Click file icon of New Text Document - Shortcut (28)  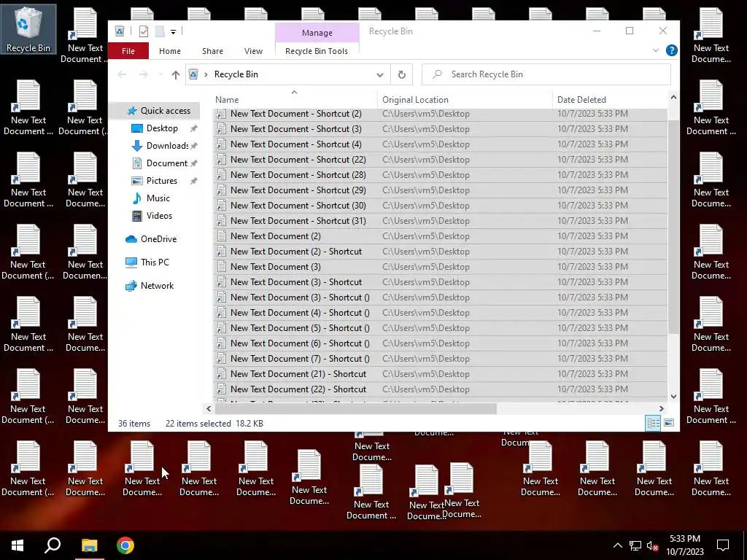click(x=221, y=175)
